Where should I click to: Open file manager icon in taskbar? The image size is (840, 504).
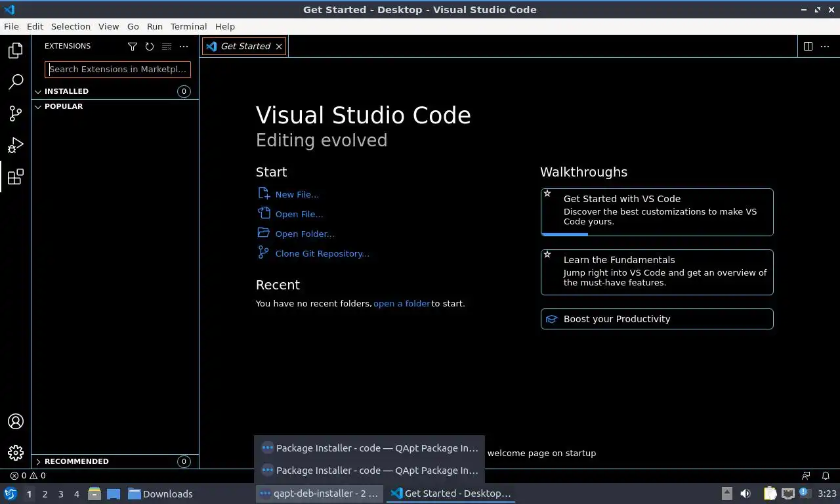point(94,493)
